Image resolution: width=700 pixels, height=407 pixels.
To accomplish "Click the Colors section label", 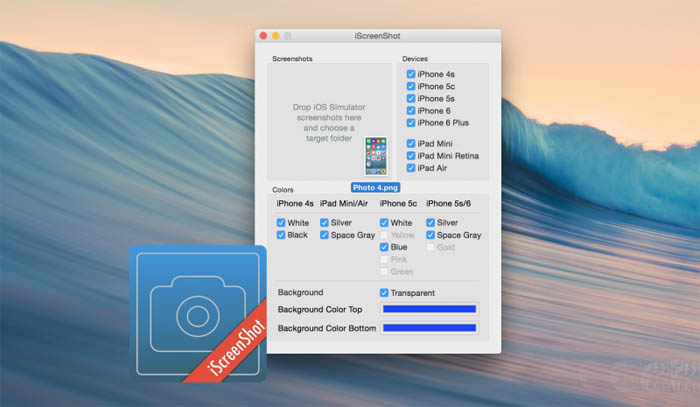I will (283, 190).
